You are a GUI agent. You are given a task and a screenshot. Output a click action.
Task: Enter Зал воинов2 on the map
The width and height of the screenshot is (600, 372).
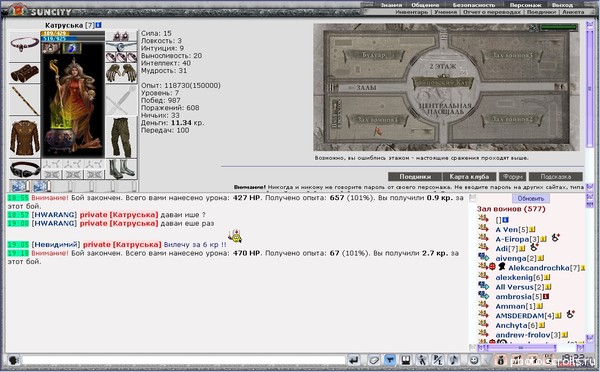[513, 120]
